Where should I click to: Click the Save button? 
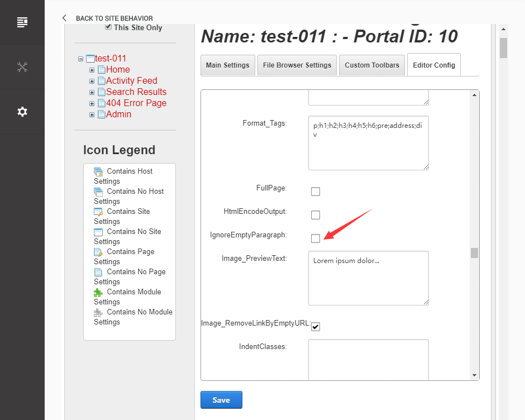coord(221,400)
